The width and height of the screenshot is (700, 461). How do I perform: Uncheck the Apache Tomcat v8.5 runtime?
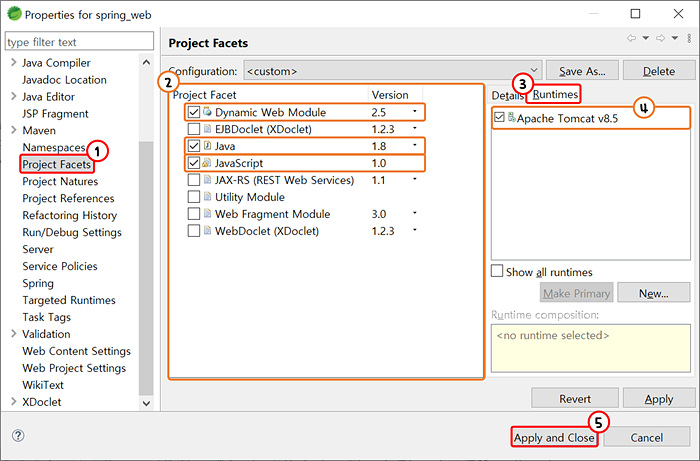click(500, 118)
